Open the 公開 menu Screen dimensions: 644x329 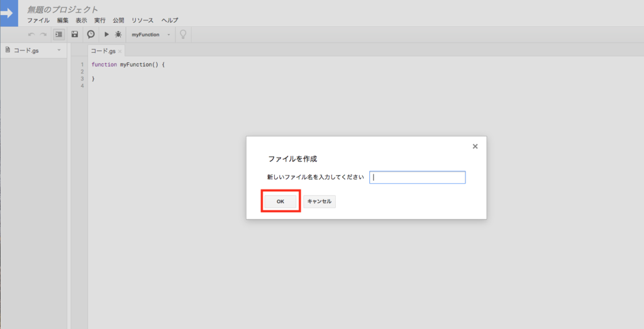pyautogui.click(x=118, y=20)
